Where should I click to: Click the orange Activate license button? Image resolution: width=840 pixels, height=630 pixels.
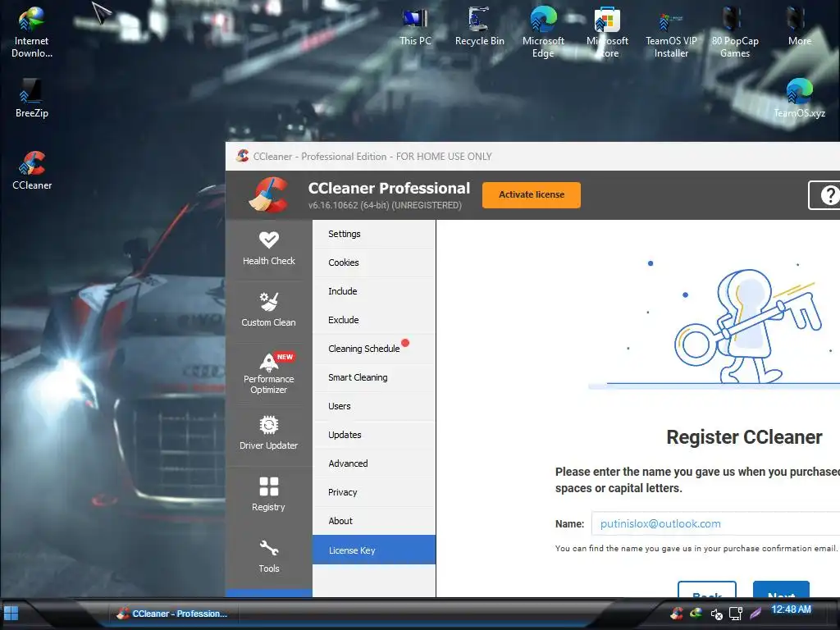coord(532,195)
